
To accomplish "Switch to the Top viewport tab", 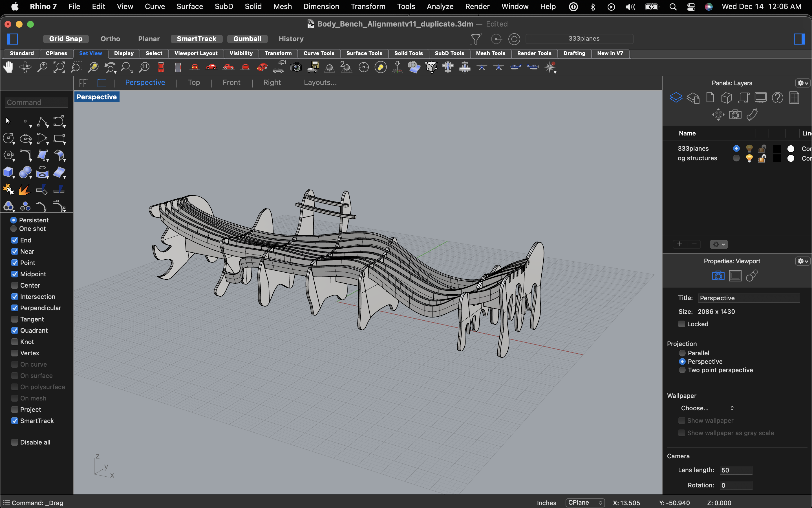I will [x=194, y=83].
